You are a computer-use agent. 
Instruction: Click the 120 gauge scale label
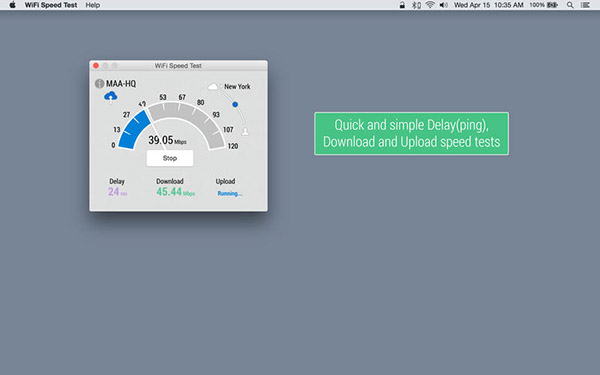(233, 146)
